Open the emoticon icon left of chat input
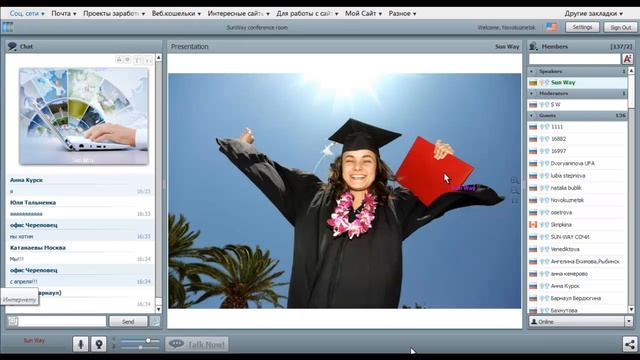 [x=13, y=321]
